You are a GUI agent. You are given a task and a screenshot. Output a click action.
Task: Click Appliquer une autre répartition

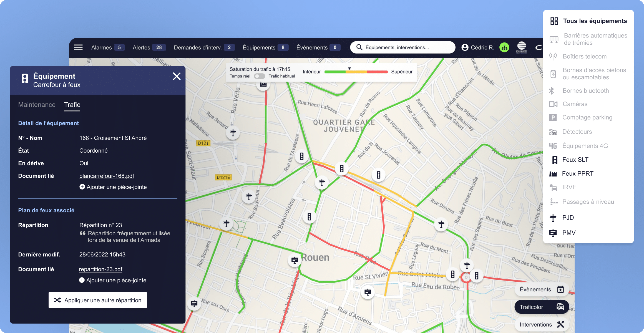pos(98,300)
